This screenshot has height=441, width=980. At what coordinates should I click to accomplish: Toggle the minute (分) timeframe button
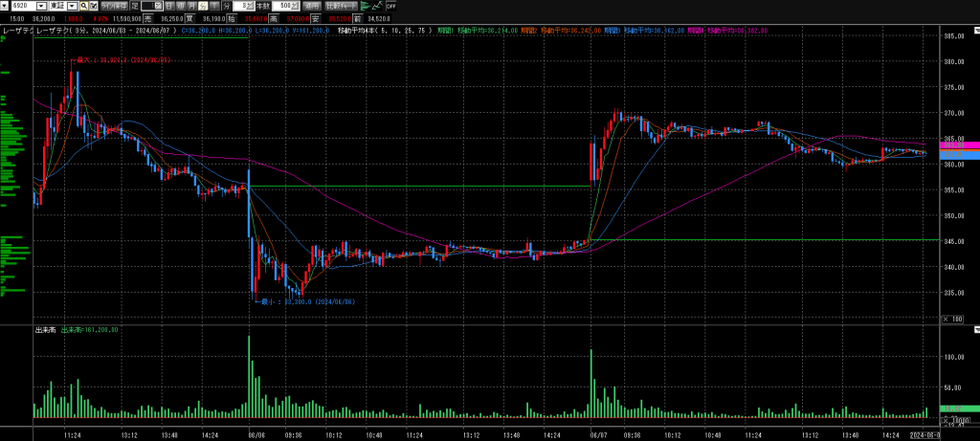(203, 6)
